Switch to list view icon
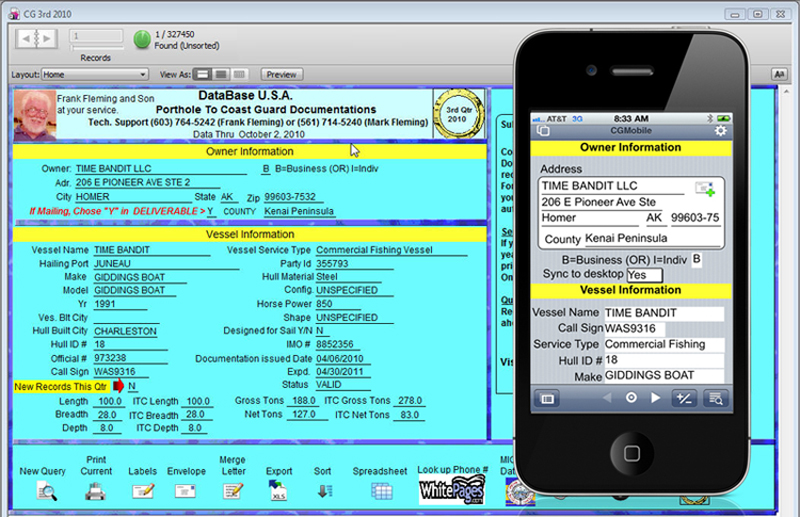Image resolution: width=800 pixels, height=517 pixels. (x=221, y=75)
